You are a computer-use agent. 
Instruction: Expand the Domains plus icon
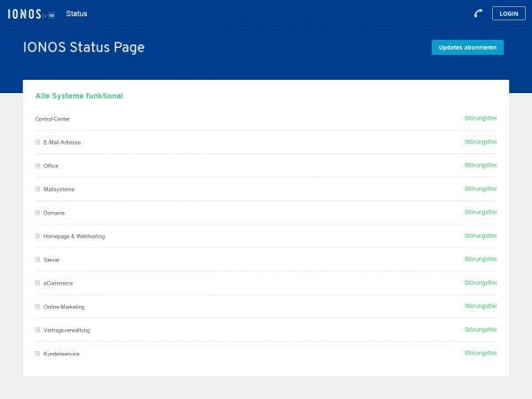(37, 213)
